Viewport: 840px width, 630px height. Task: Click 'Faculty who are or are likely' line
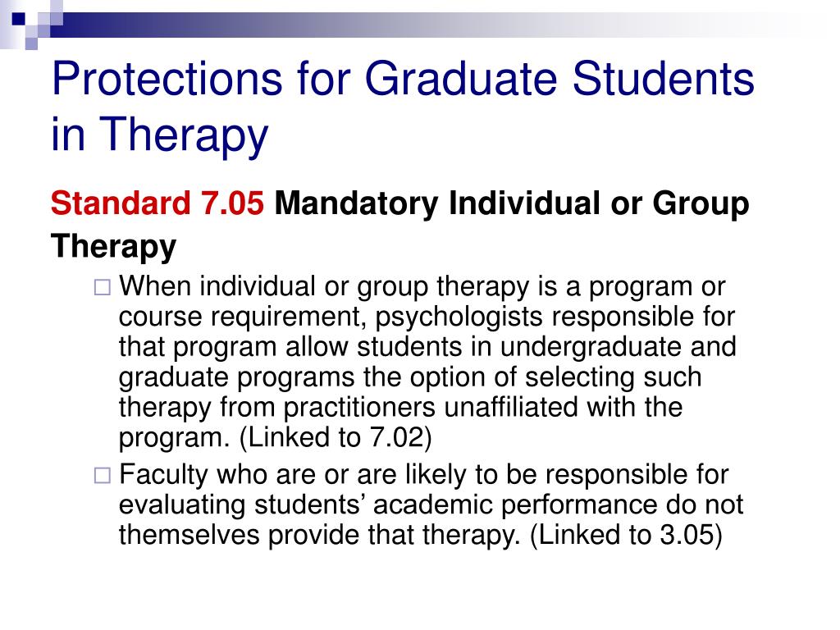(x=424, y=475)
